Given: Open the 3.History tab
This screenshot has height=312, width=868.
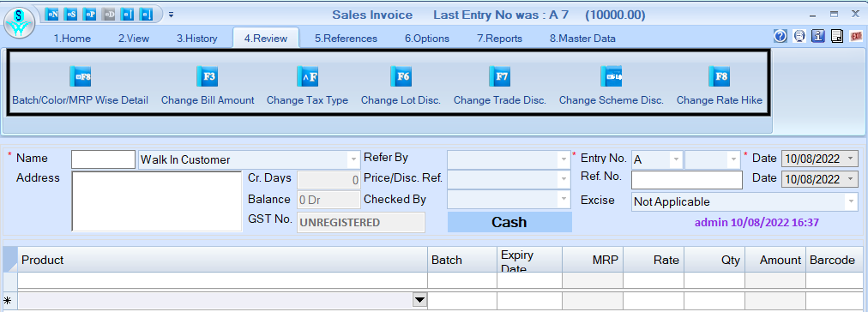Looking at the screenshot, I should tap(197, 39).
